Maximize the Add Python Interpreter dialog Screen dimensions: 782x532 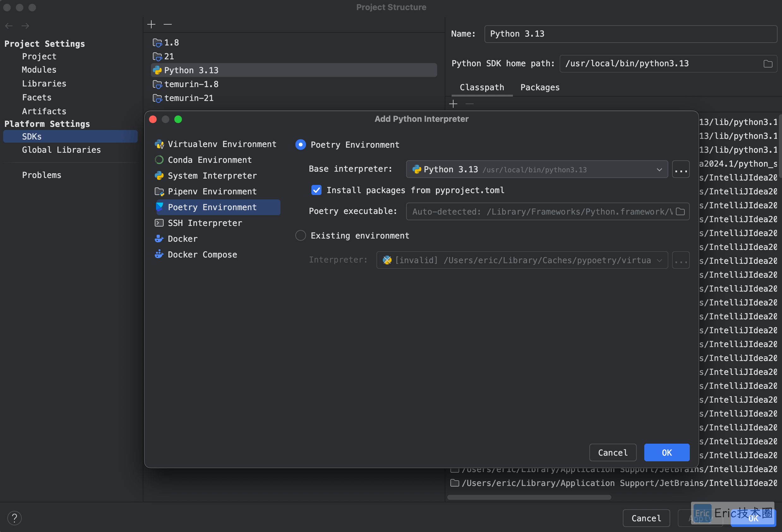178,119
